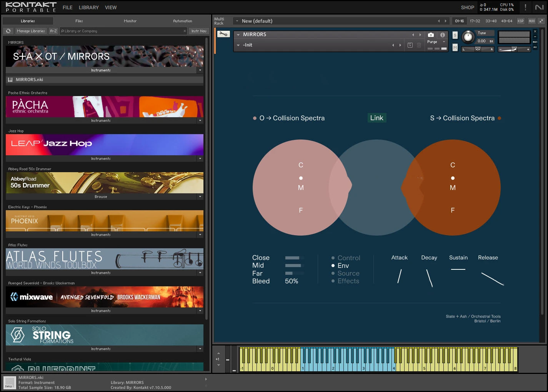Open the LIBRARY menu

(x=88, y=7)
